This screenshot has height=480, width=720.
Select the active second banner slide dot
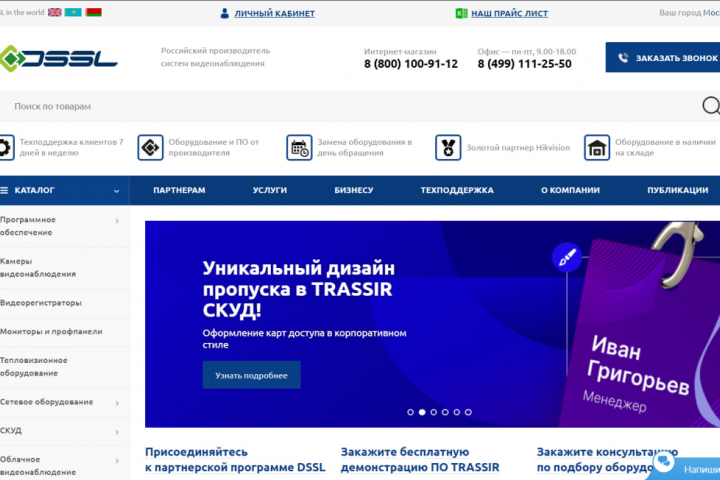point(422,412)
